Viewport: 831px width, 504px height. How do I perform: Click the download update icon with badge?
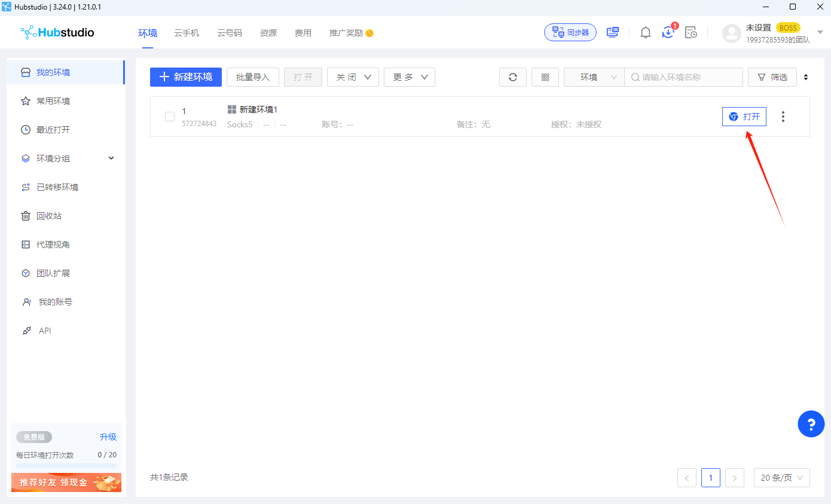coord(668,32)
